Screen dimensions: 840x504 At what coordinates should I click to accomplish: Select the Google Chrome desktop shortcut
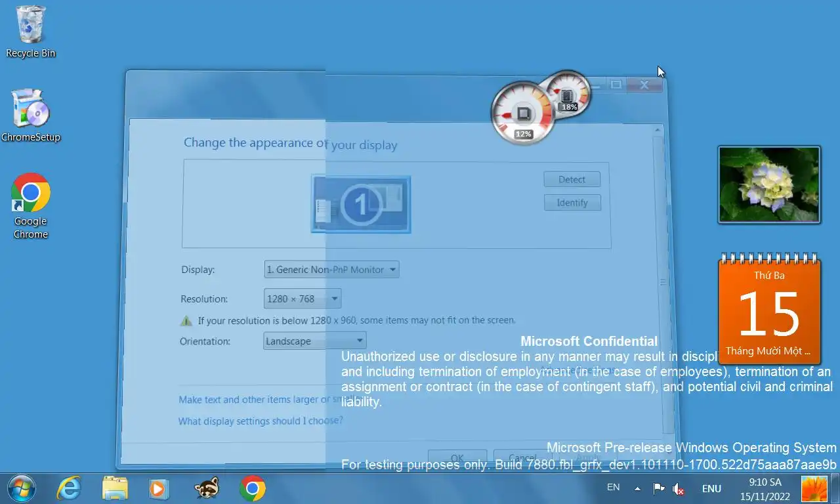click(31, 206)
